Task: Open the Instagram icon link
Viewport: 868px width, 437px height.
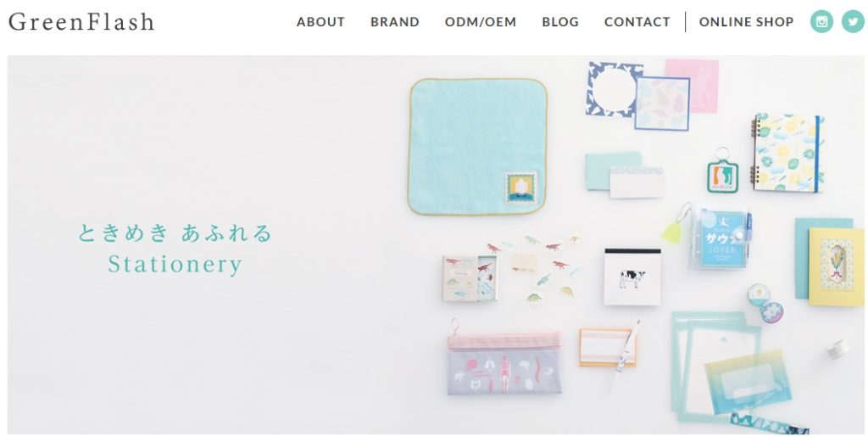Action: click(821, 21)
